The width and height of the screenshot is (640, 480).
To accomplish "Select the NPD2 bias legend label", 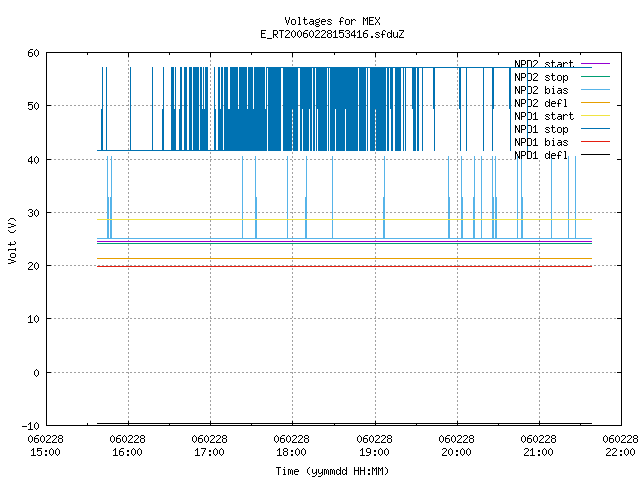I will pos(541,90).
